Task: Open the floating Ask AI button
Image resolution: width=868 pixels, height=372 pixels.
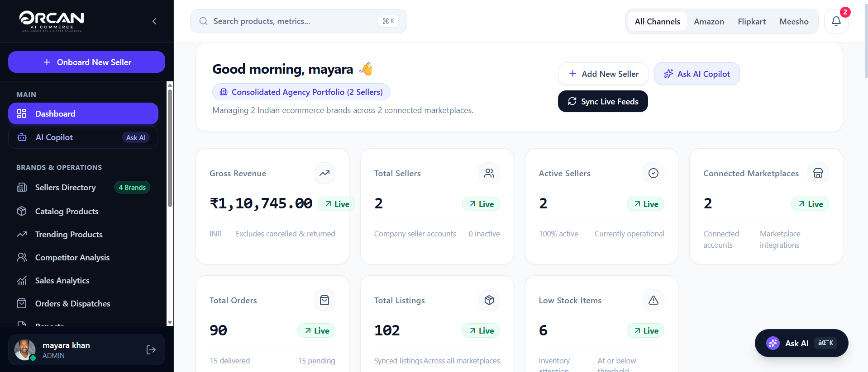Action: pyautogui.click(x=801, y=343)
